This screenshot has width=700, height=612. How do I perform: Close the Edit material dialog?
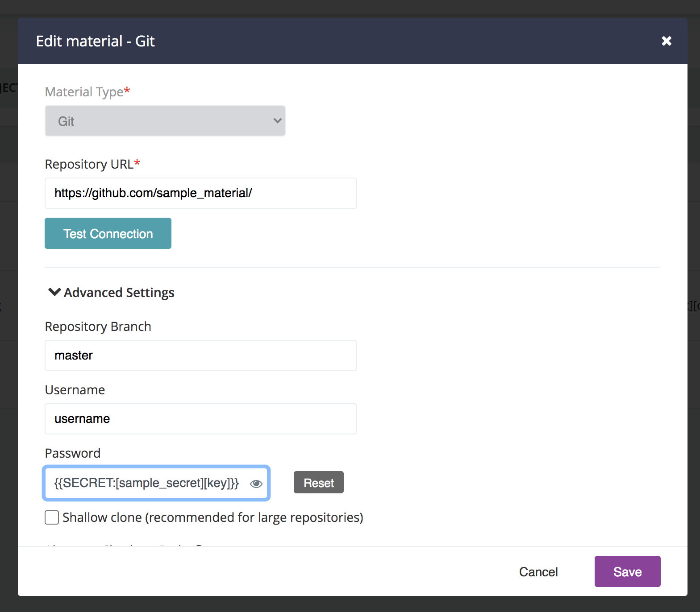coord(667,41)
